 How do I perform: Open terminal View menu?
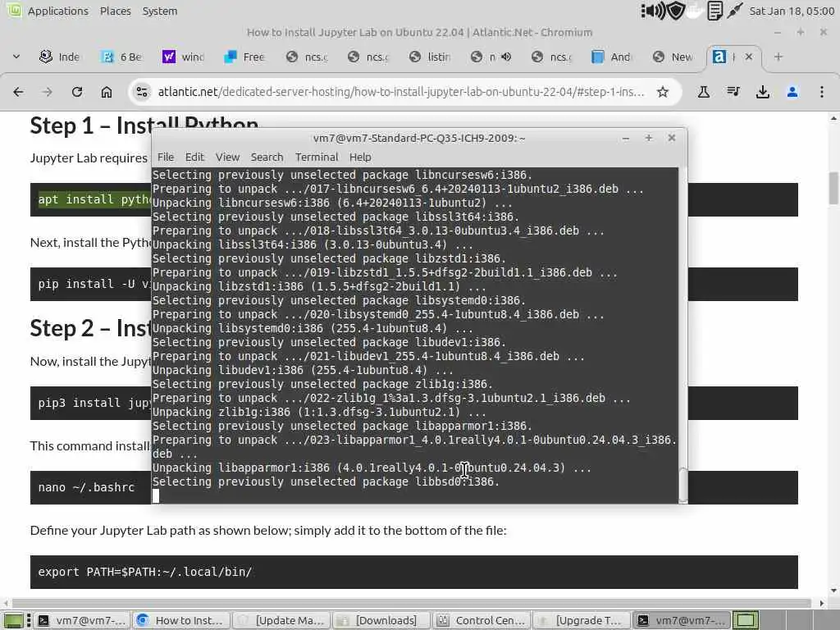coord(227,157)
